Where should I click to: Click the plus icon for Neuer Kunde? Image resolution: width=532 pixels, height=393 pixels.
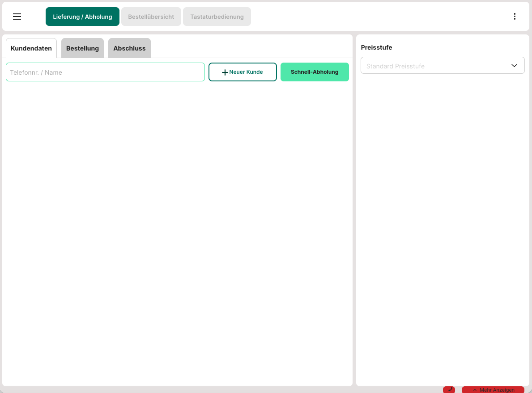(x=225, y=72)
